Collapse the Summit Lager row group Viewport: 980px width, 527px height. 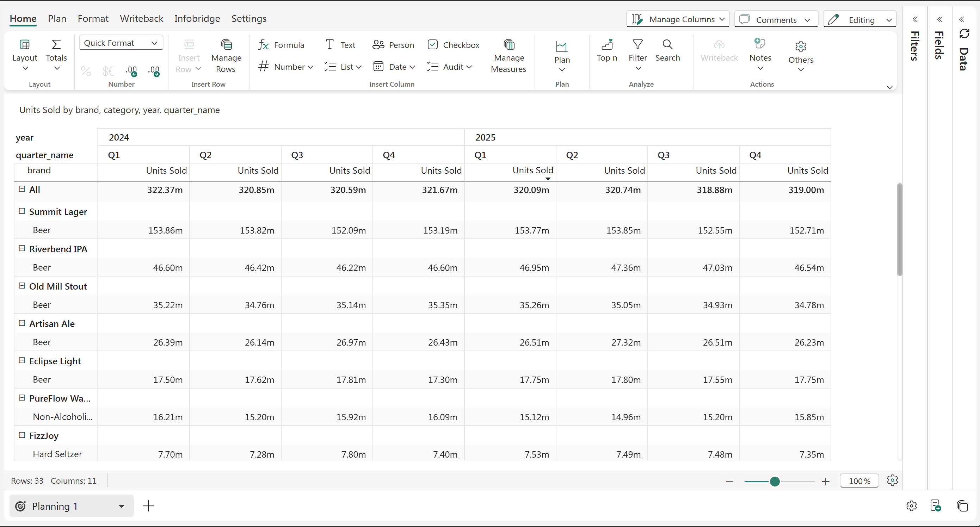pyautogui.click(x=22, y=211)
